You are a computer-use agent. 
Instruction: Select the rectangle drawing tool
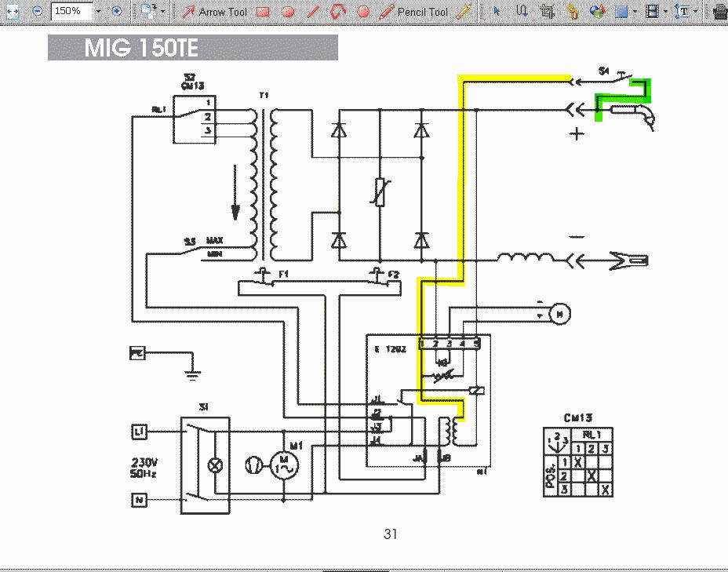(263, 12)
